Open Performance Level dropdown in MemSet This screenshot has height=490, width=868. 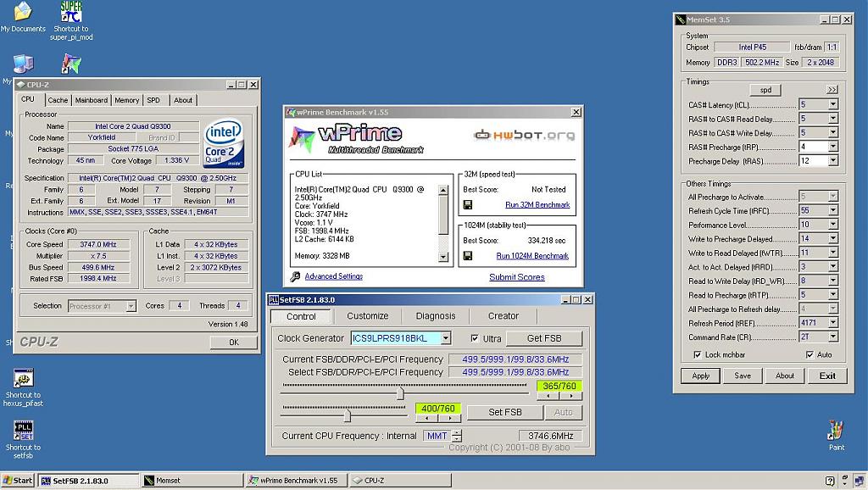(832, 225)
